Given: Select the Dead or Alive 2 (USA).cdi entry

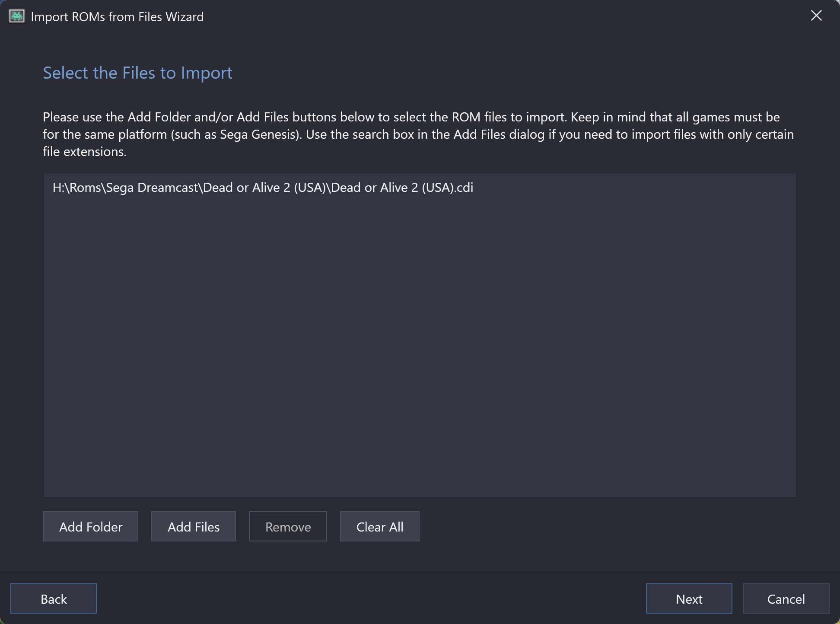Looking at the screenshot, I should 263,188.
